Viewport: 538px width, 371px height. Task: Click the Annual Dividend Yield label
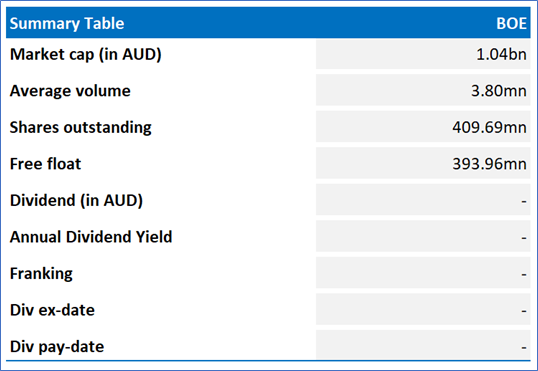click(91, 237)
